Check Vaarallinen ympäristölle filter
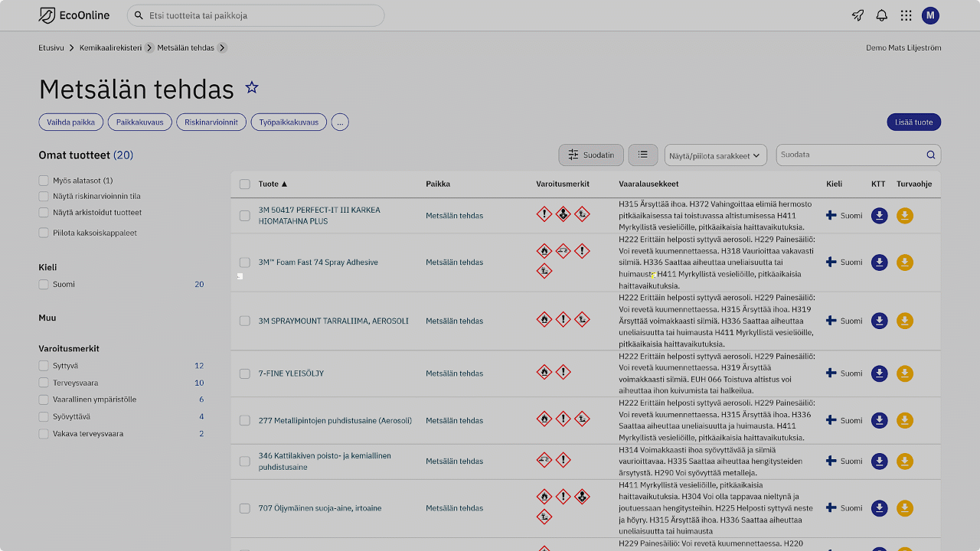Screen dimensions: 980x551 [x=44, y=399]
